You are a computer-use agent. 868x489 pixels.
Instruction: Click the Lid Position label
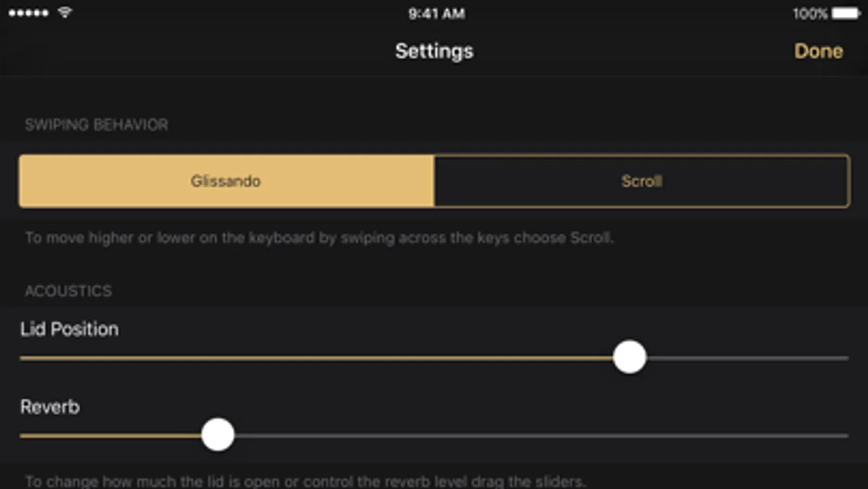[x=69, y=329]
